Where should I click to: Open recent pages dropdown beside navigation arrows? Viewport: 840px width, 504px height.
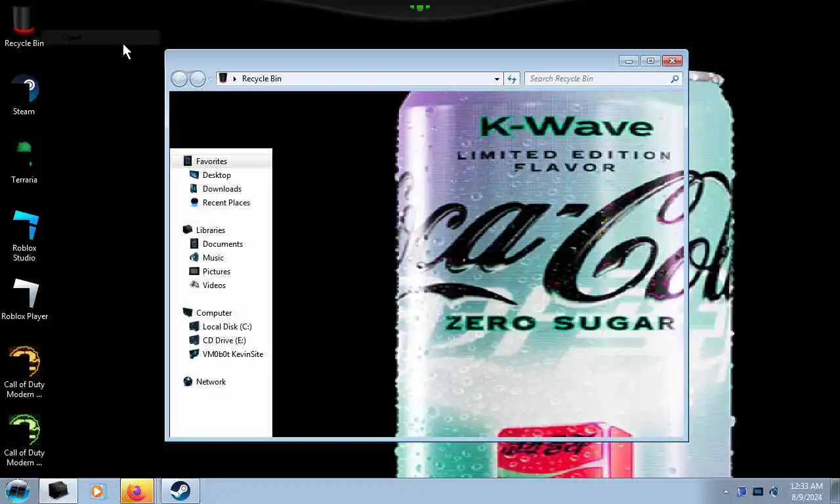pos(211,79)
